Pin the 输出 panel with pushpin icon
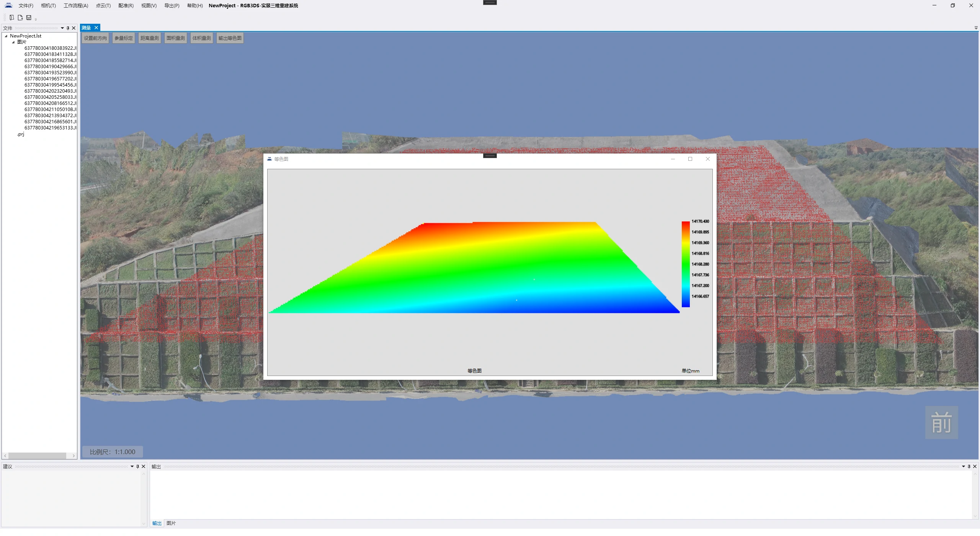Screen dimensions: 980x536 coord(969,466)
